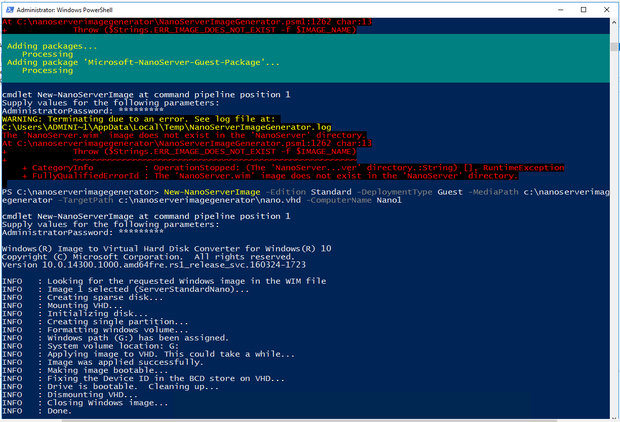Click the final 'Done.' info line

tap(37, 411)
